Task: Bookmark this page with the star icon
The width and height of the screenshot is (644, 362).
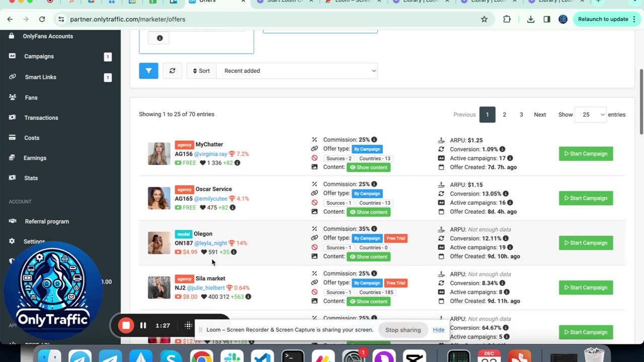Action: [484, 19]
